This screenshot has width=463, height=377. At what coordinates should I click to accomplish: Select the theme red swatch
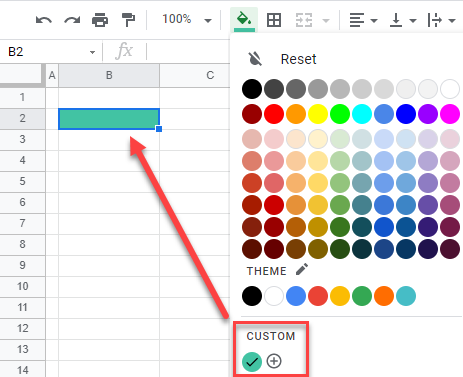pos(318,296)
